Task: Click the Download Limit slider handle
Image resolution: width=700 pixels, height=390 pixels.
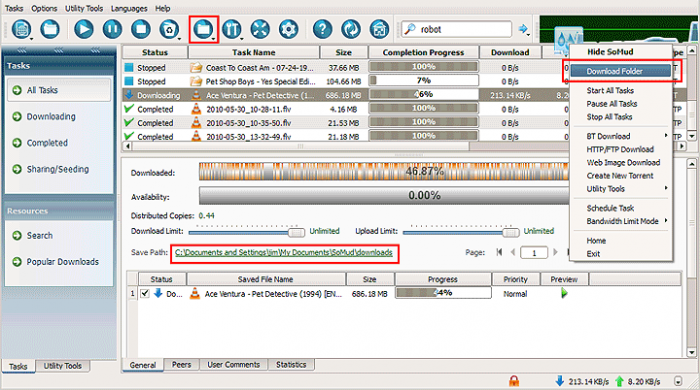Action: (x=296, y=232)
